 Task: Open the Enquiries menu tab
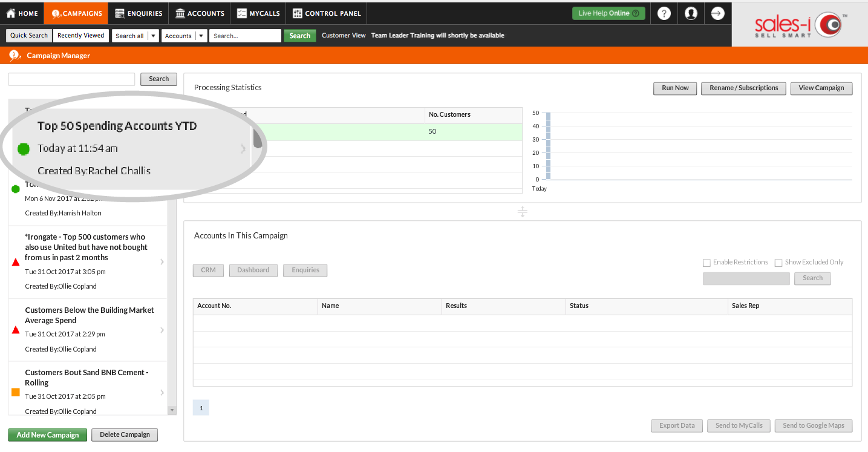pyautogui.click(x=139, y=13)
